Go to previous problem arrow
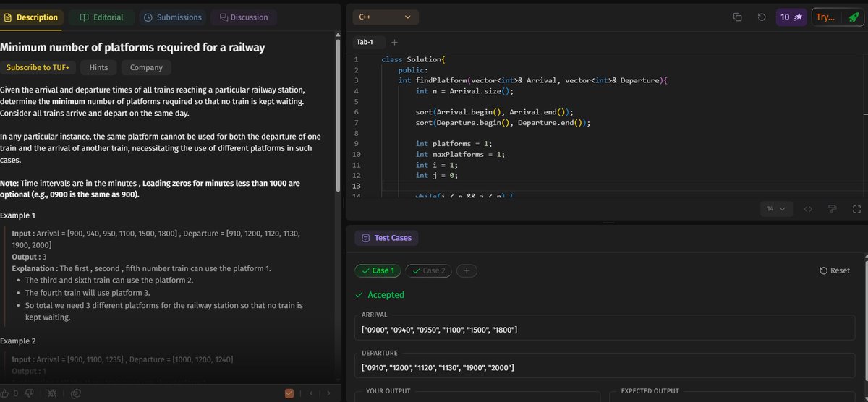Screen dimensions: 868x402 coord(311,393)
